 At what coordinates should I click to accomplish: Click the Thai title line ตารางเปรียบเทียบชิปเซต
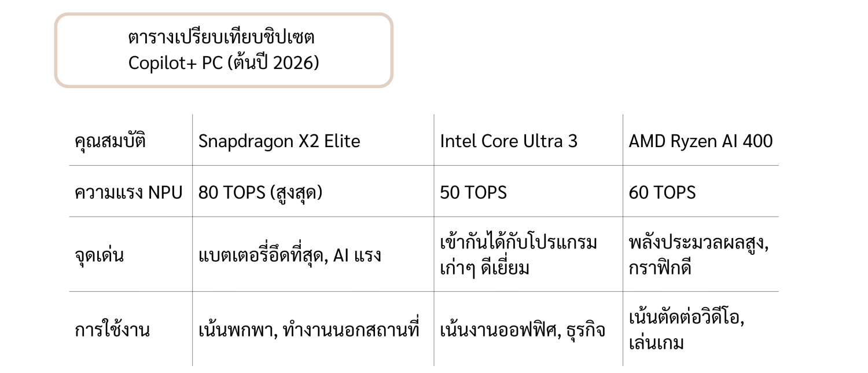coord(222,38)
